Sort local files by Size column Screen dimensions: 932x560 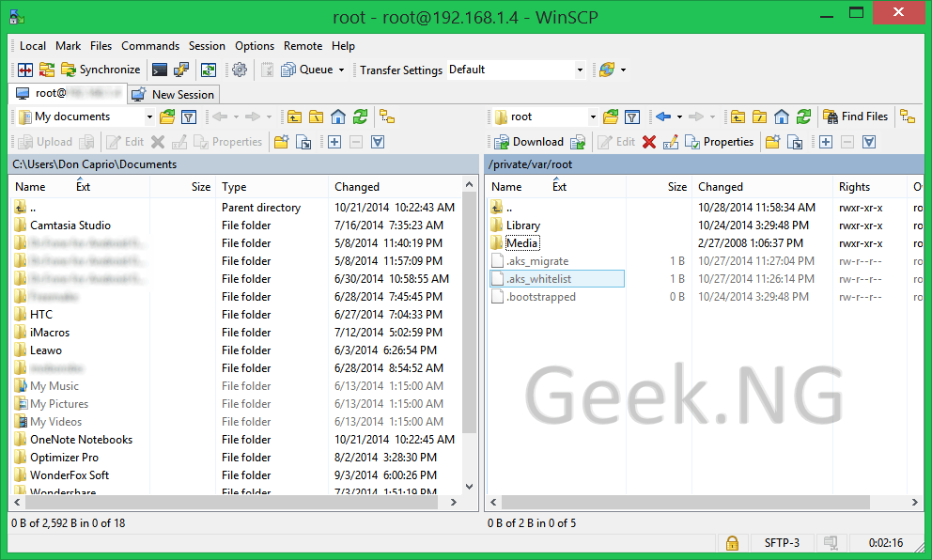pos(182,187)
